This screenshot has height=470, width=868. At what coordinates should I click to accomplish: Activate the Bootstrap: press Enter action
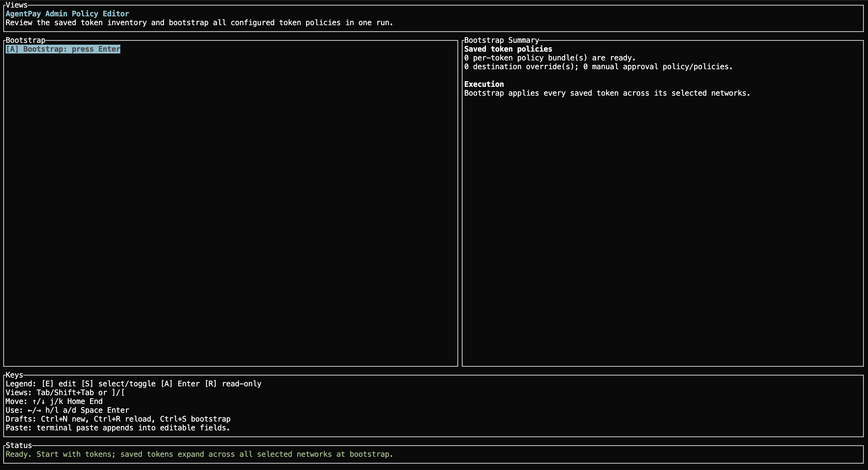click(x=63, y=49)
